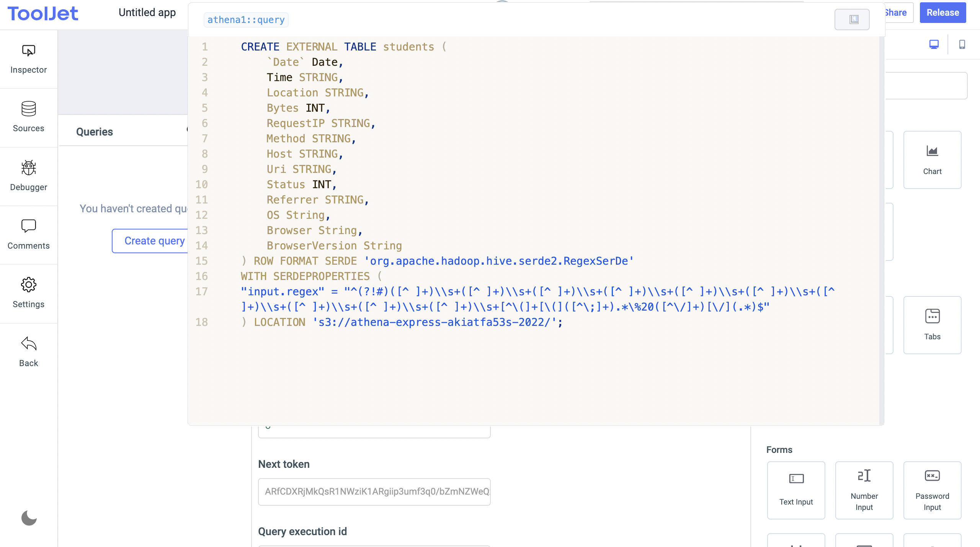
Task: Switch to mobile layout view
Action: click(x=962, y=44)
